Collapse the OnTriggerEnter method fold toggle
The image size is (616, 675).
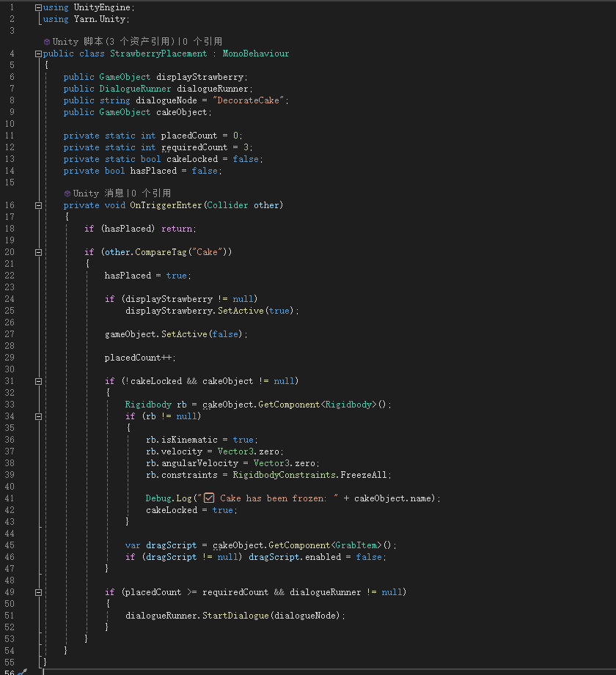tap(38, 206)
